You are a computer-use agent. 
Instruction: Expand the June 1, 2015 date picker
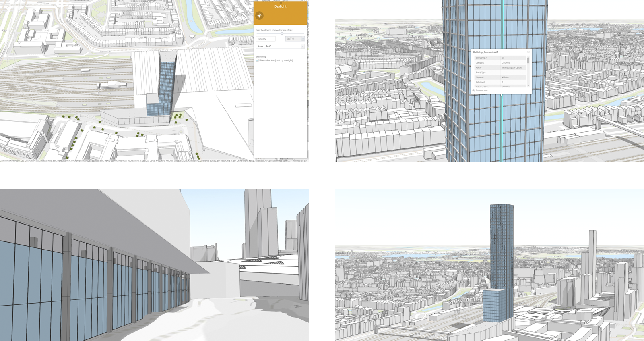click(303, 46)
